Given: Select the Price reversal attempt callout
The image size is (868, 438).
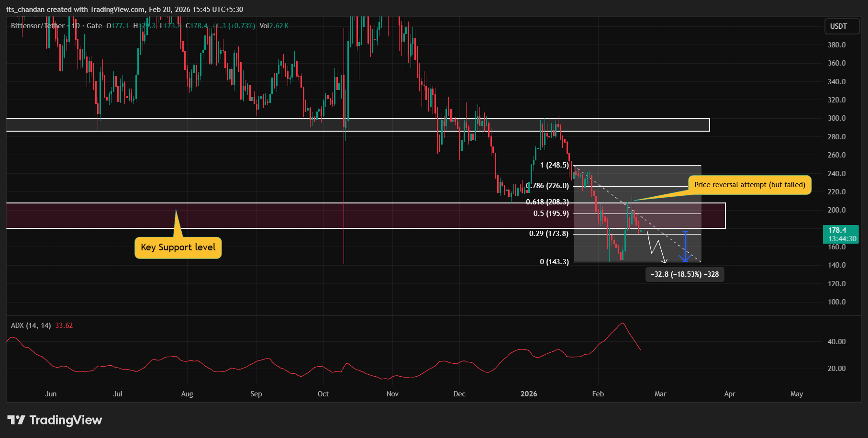Looking at the screenshot, I should click(x=750, y=185).
